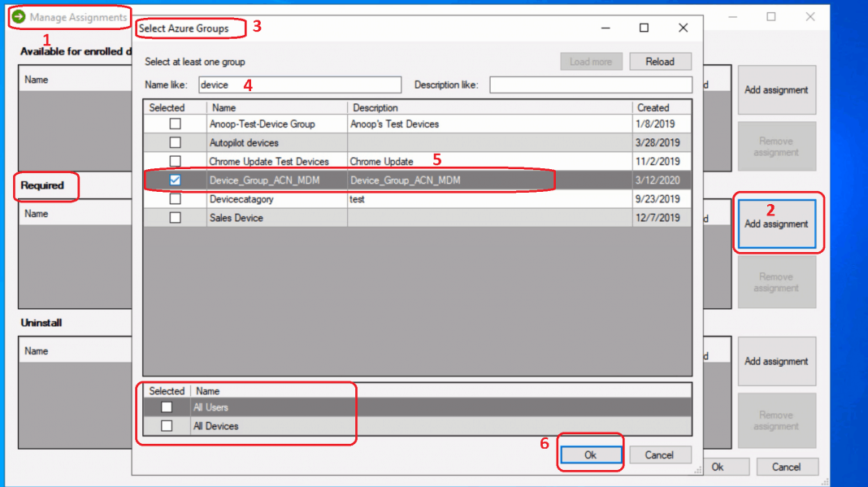This screenshot has width=868, height=487.
Task: Enable the All Users checkbox
Action: (165, 407)
